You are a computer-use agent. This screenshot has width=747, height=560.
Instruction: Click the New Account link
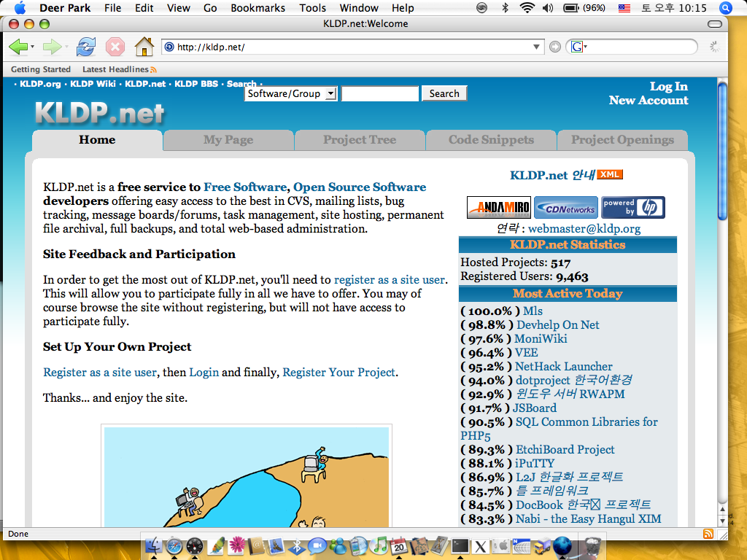(x=649, y=100)
